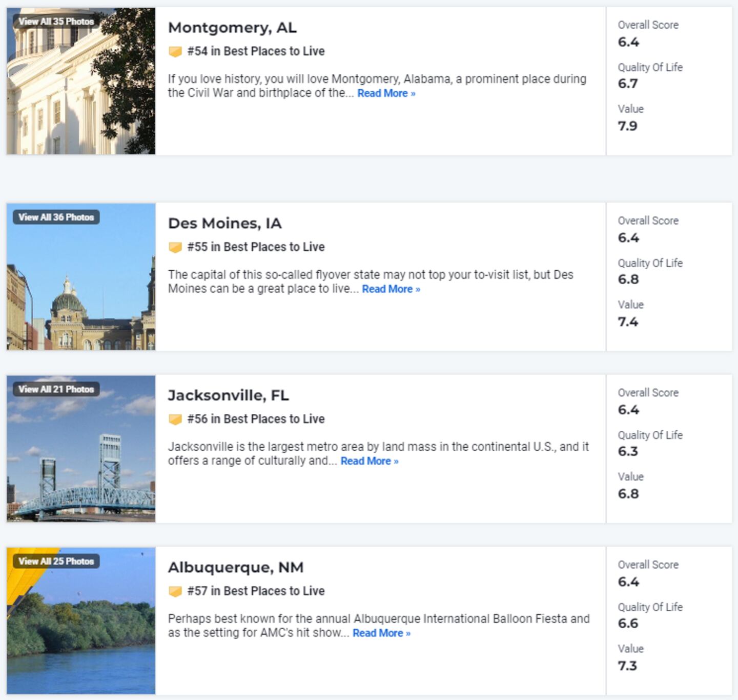738x700 pixels.
Task: Click Montgomery's Value score 7.9
Action: coord(628,126)
